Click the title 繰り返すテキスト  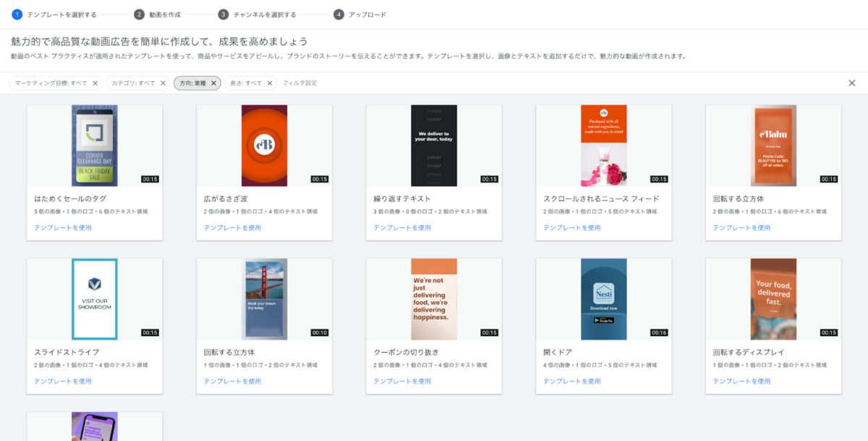point(402,198)
